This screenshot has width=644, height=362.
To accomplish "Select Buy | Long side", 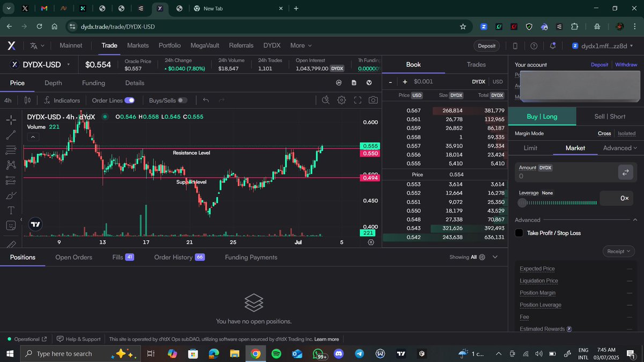I will tap(542, 116).
